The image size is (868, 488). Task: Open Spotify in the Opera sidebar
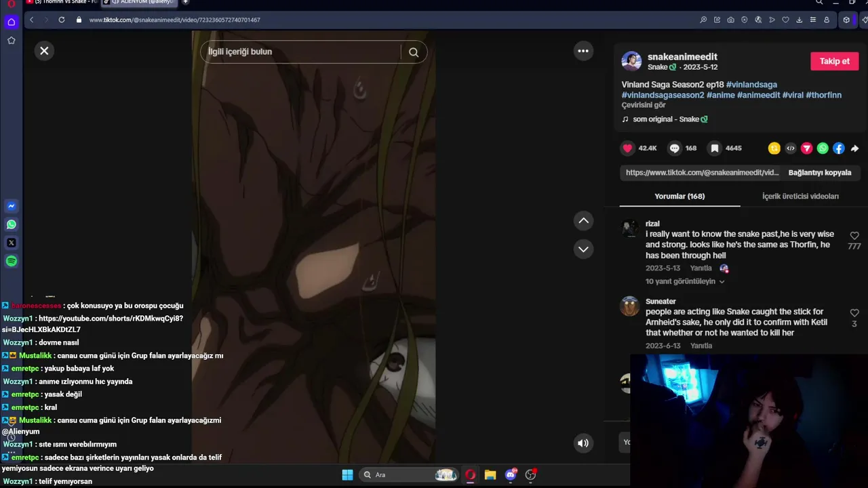tap(12, 261)
